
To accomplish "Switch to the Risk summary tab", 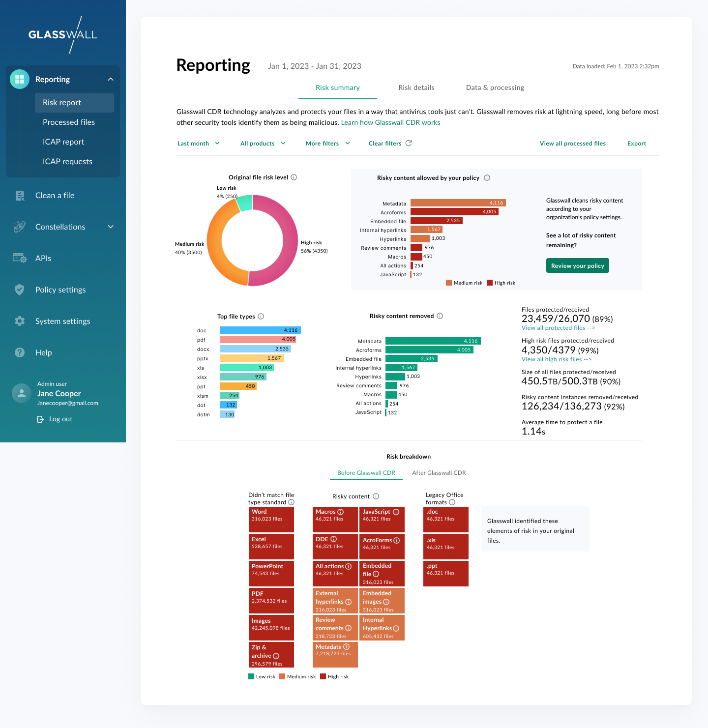I will pos(338,87).
